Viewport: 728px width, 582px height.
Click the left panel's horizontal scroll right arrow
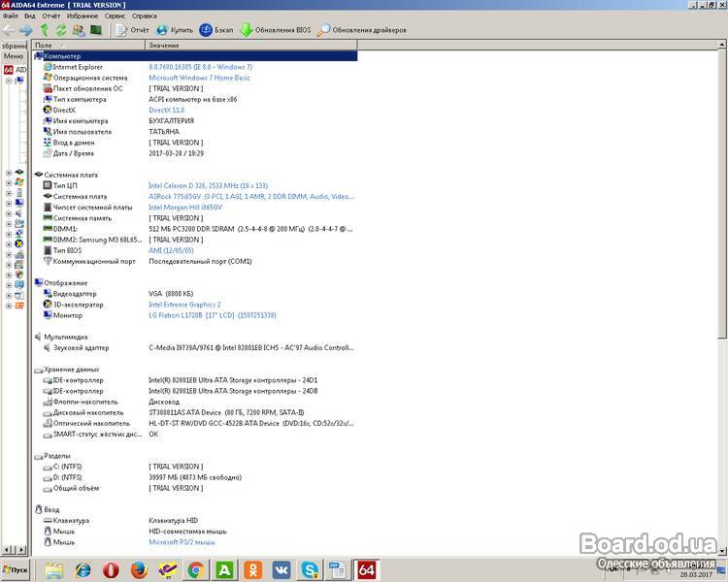coord(21,550)
